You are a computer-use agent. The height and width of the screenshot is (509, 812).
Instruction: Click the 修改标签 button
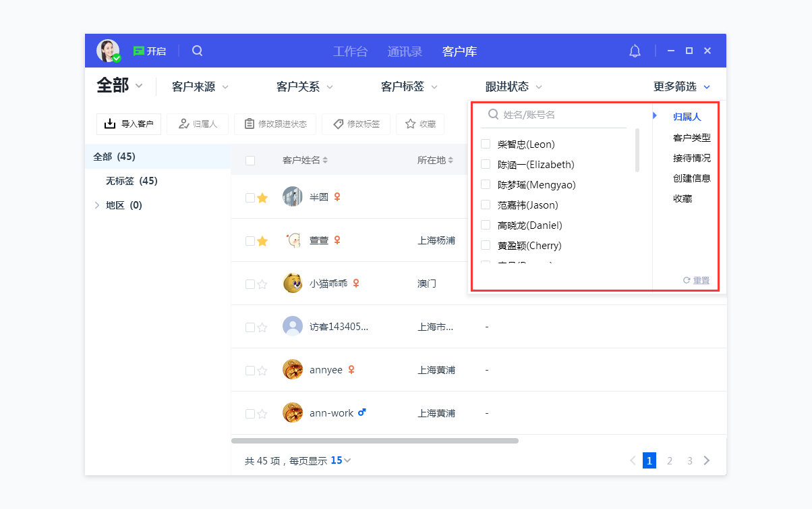point(356,124)
